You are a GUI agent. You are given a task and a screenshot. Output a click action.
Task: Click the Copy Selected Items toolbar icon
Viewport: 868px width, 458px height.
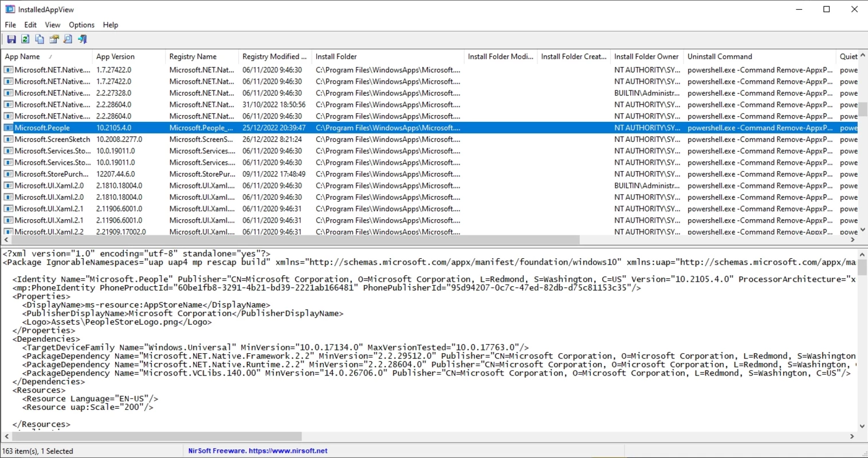click(40, 39)
